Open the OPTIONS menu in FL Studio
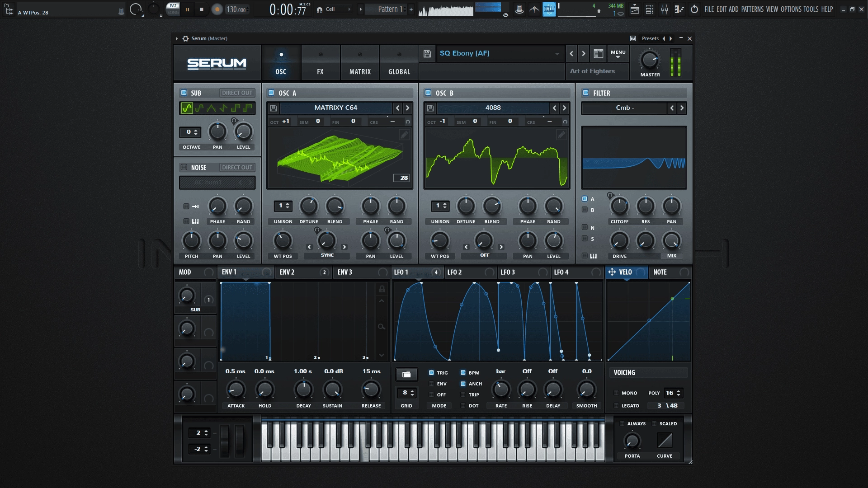This screenshot has width=868, height=488. pos(791,9)
